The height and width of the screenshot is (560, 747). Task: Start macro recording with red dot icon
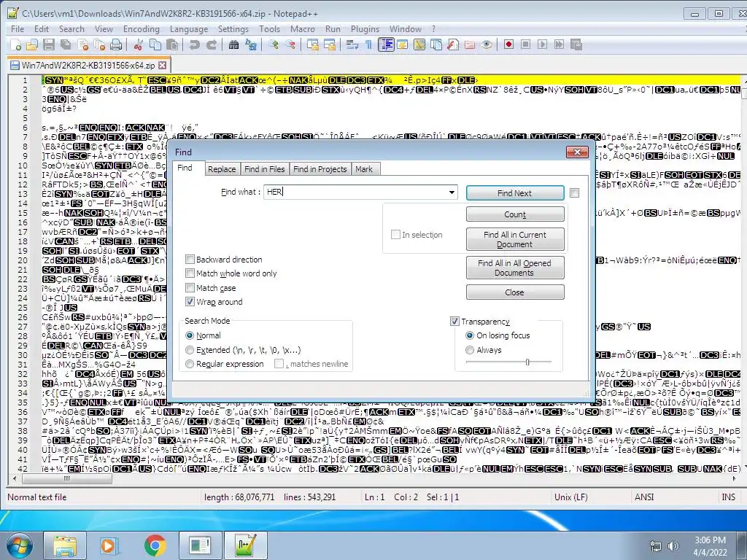pos(508,44)
